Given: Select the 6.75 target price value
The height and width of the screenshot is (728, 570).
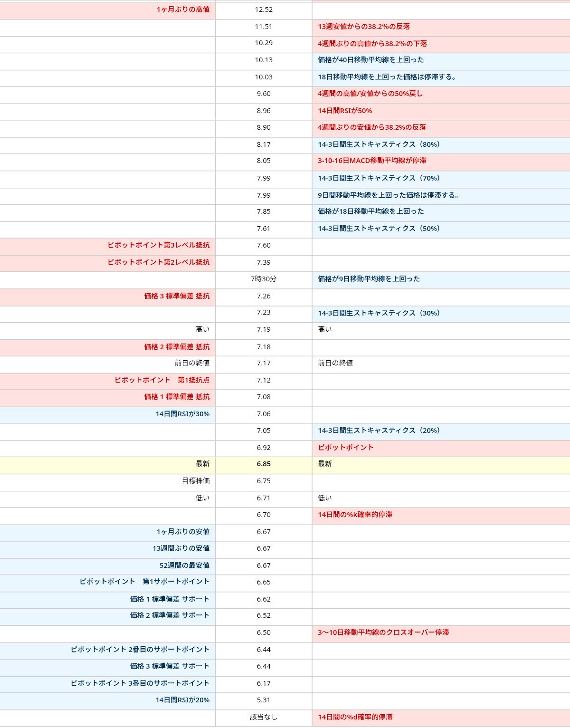Looking at the screenshot, I should [x=264, y=481].
